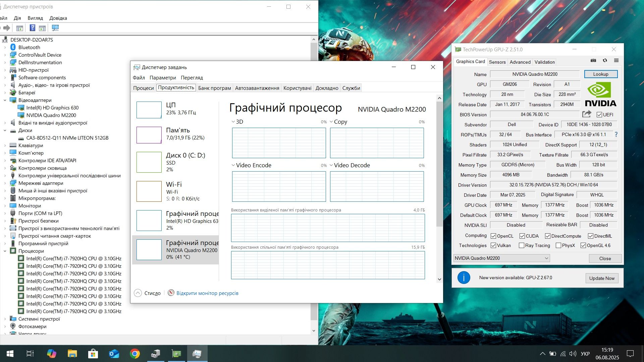
Task: Show hidden tray icons chevron
Action: (x=542, y=354)
